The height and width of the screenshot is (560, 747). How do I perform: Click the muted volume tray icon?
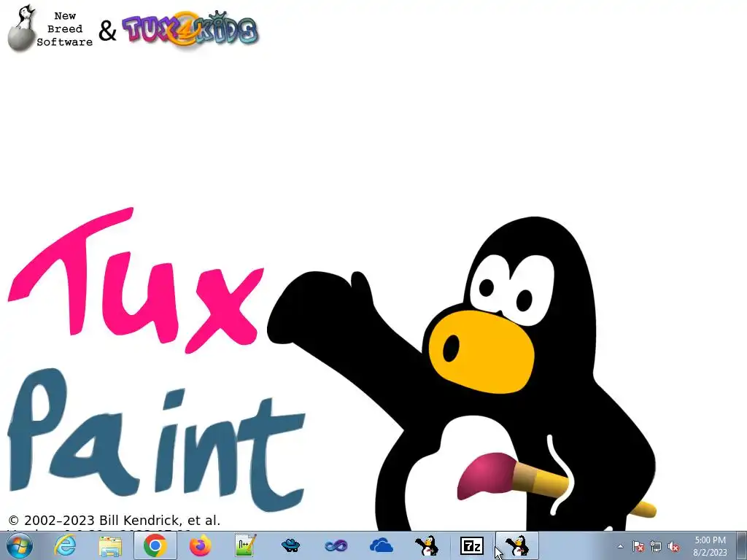(x=673, y=547)
